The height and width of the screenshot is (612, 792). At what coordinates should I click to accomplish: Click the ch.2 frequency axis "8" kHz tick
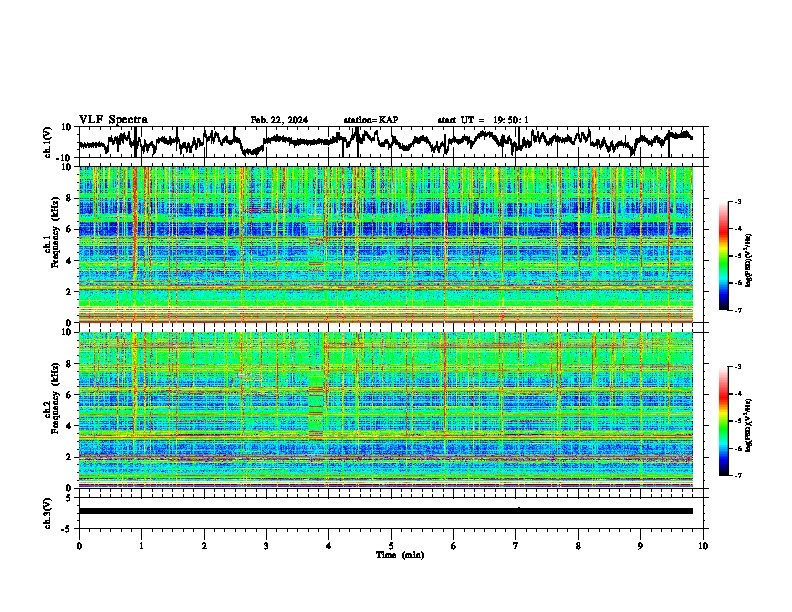(x=71, y=364)
